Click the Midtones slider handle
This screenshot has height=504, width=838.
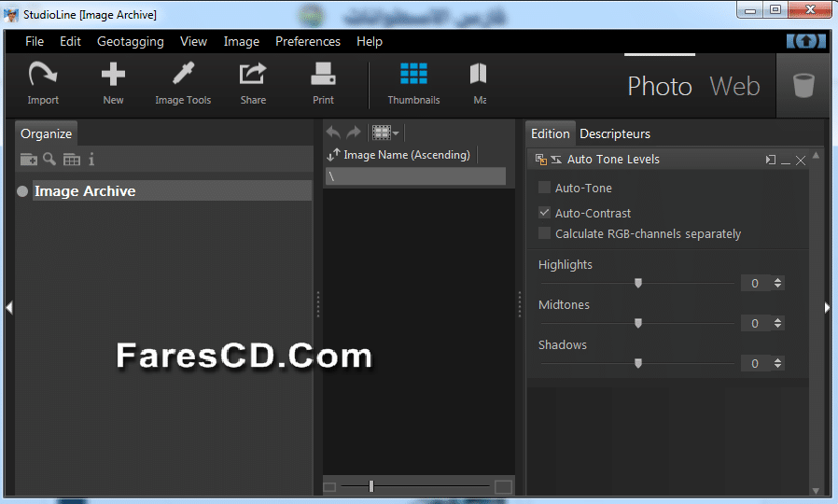click(638, 323)
